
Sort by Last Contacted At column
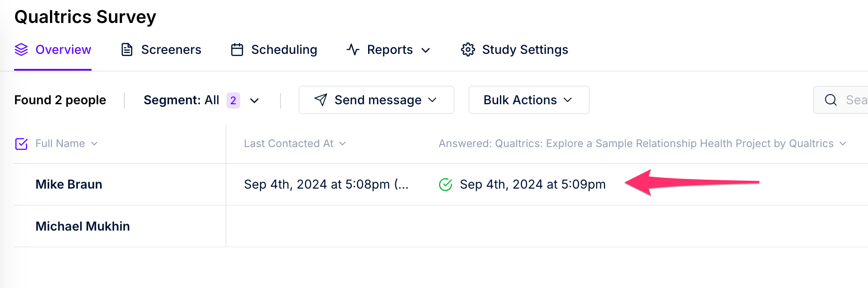(x=295, y=144)
